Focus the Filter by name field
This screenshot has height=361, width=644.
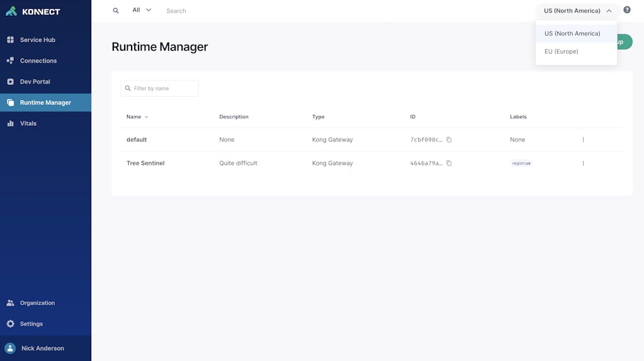164,89
